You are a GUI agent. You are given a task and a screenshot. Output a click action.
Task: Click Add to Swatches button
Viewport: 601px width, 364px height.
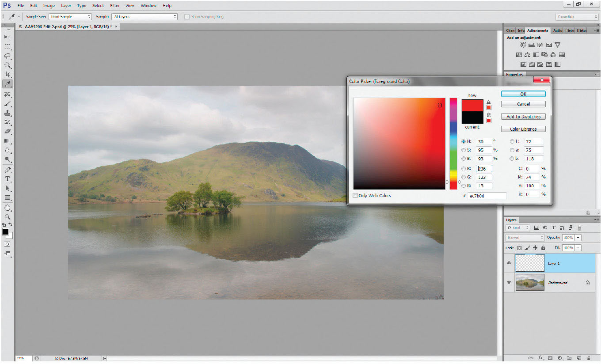pyautogui.click(x=523, y=117)
